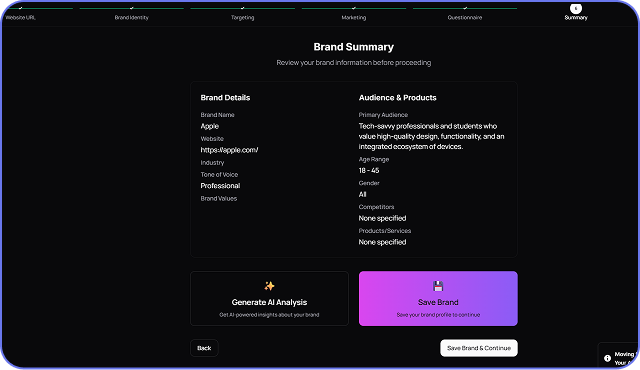Click the info icon in the bottom notification
Image resolution: width=640 pixels, height=370 pixels.
[x=607, y=358]
